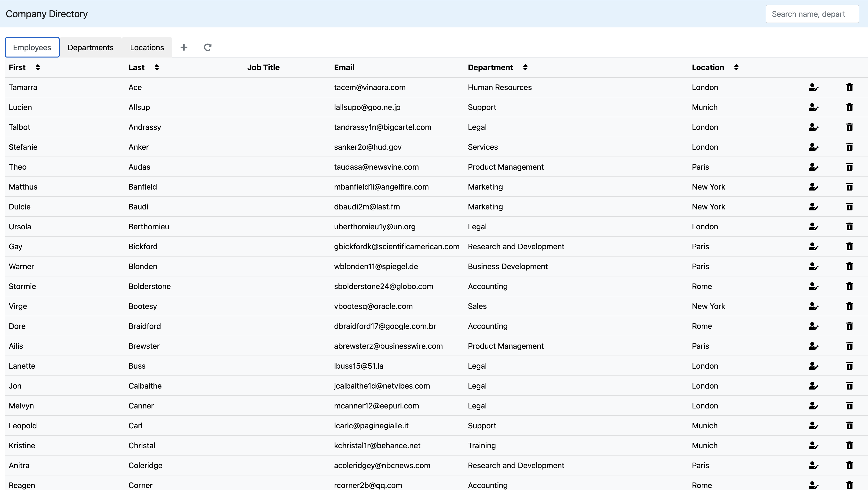Click the Bolderstone last name cell

(x=150, y=286)
